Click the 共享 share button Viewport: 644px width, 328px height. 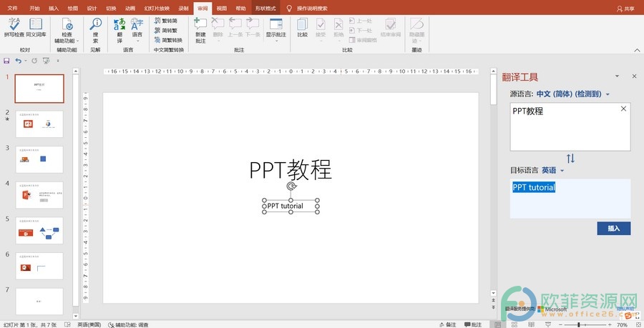coord(625,9)
